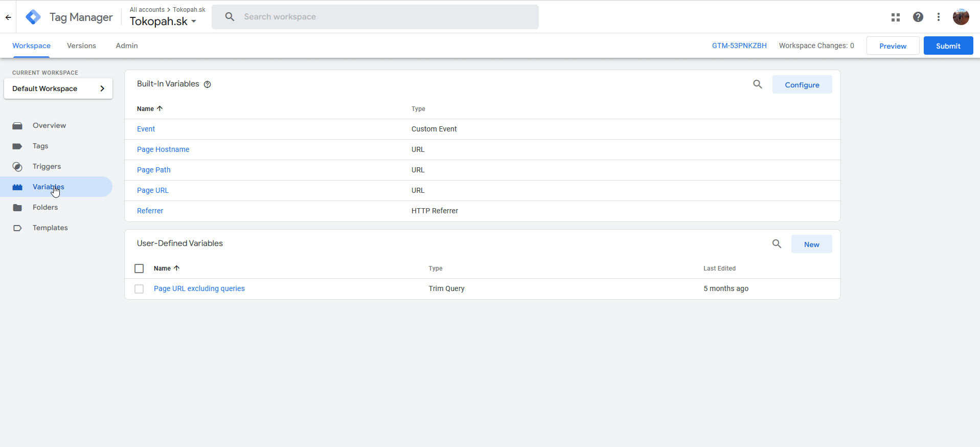The image size is (980, 447).
Task: Click the Last Edited column header
Action: (719, 268)
